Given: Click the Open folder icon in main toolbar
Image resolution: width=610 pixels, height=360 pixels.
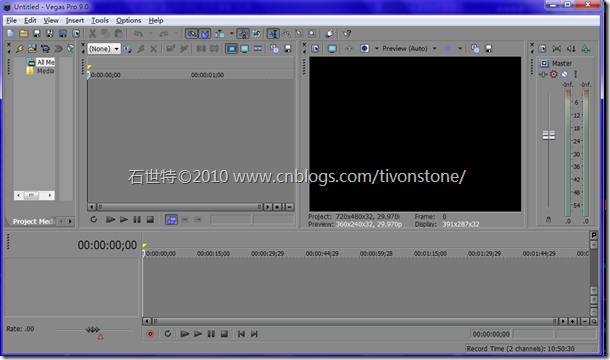Looking at the screenshot, I should tap(24, 34).
